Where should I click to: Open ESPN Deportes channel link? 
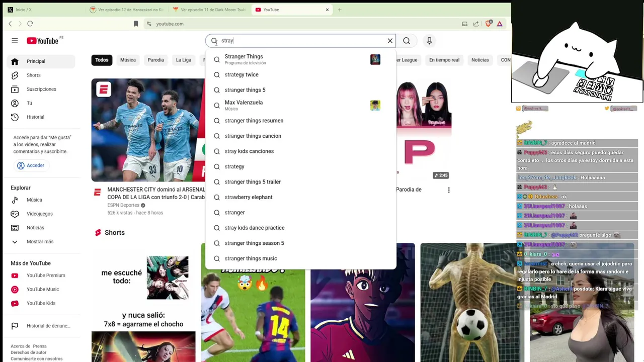click(x=123, y=205)
